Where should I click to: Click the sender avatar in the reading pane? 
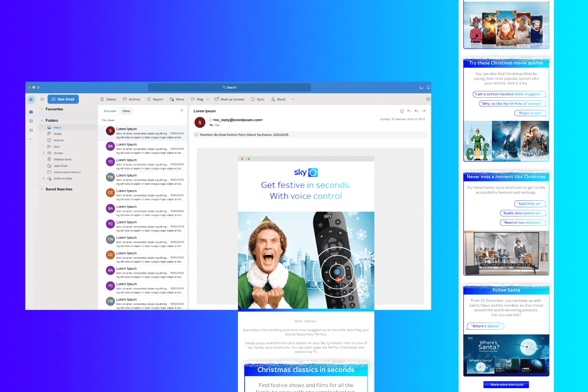(200, 122)
